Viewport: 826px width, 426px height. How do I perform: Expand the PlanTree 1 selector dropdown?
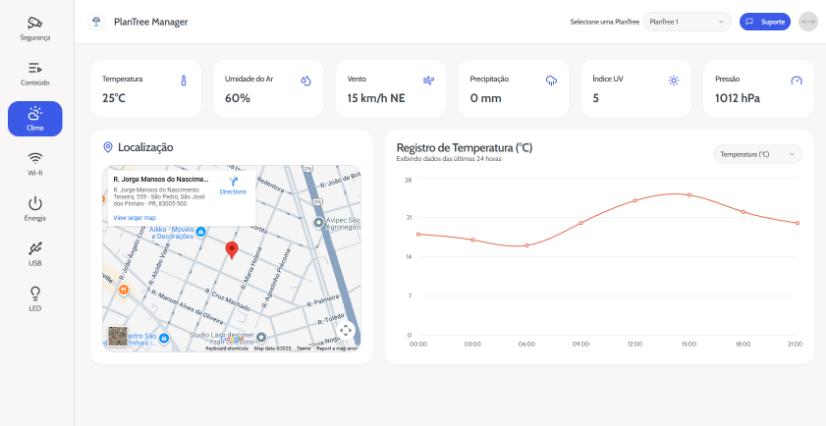(x=687, y=22)
